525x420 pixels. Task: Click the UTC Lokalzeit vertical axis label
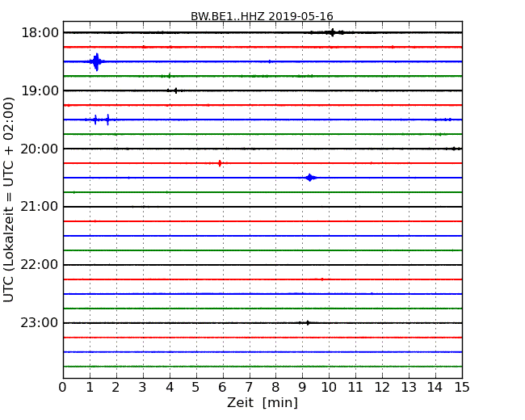pos(8,199)
